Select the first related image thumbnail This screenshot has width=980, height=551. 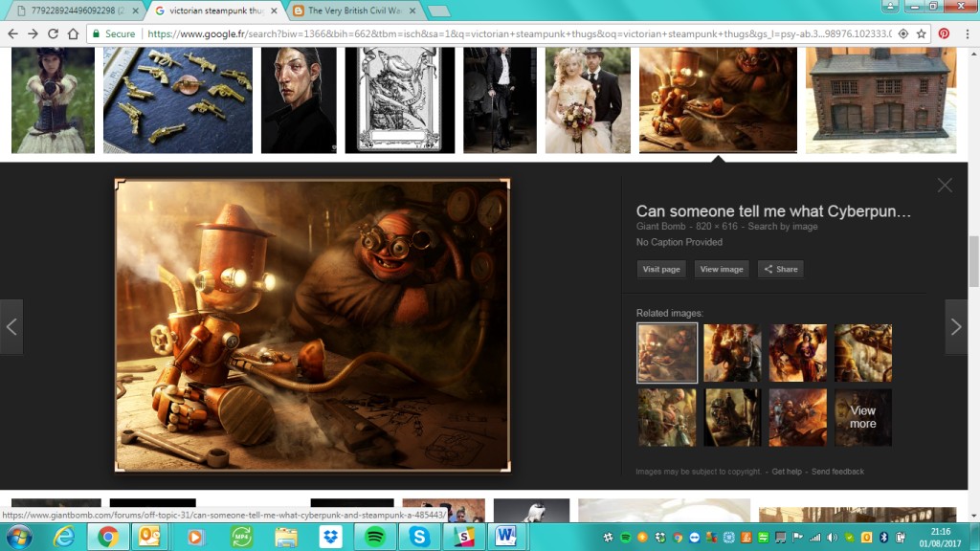(x=667, y=353)
